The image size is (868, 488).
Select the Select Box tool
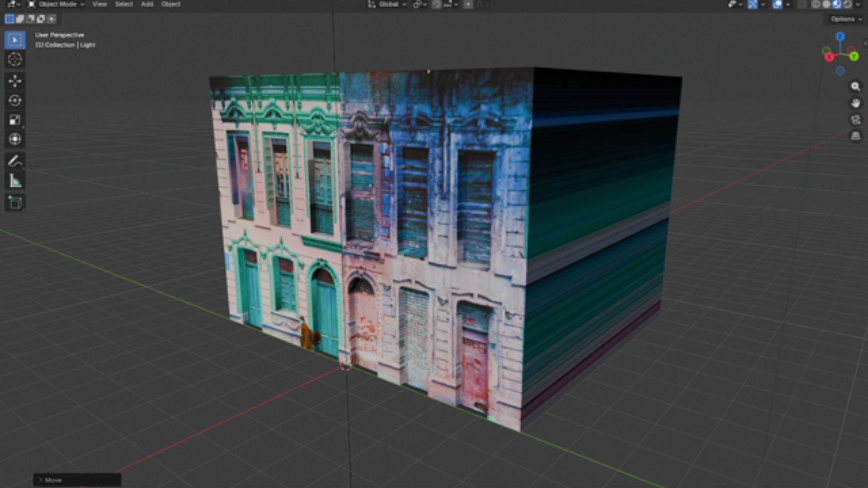click(x=15, y=40)
